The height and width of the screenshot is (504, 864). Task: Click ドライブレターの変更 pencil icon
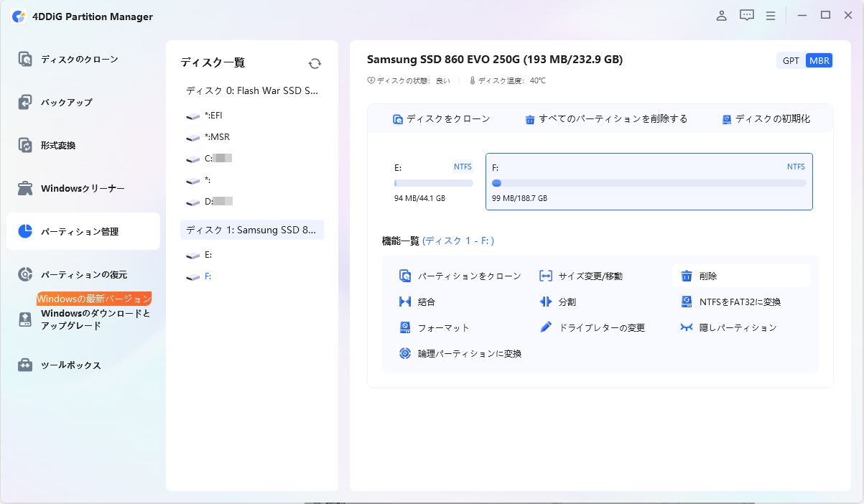546,327
